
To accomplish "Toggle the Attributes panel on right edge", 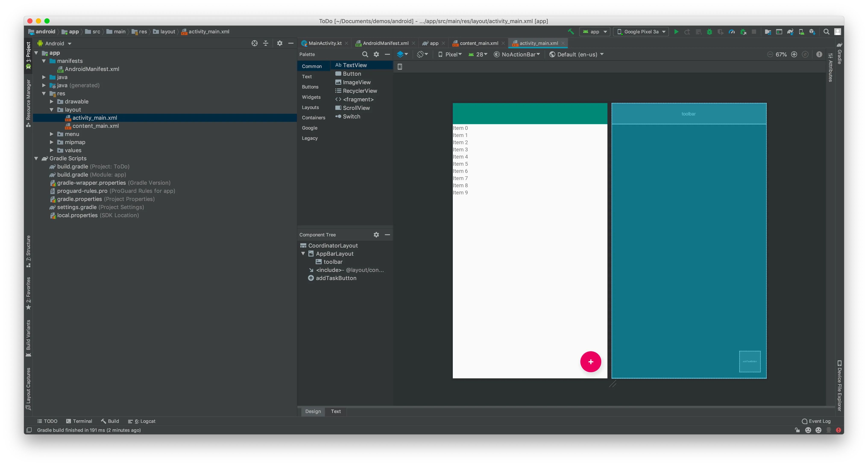I will tap(830, 67).
